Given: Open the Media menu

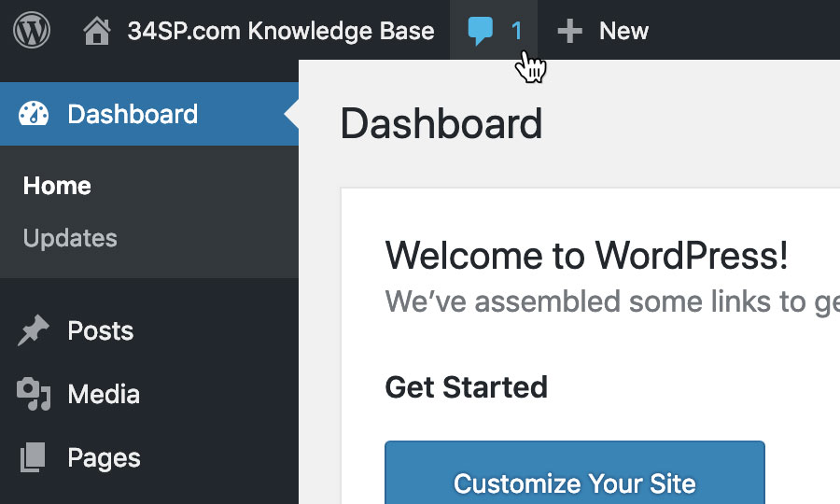Looking at the screenshot, I should pyautogui.click(x=104, y=394).
